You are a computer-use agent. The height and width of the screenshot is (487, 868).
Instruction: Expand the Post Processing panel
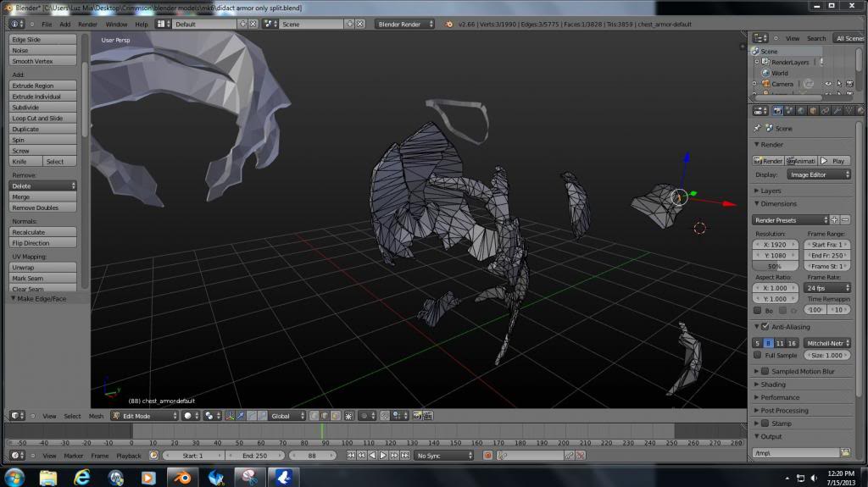(784, 411)
